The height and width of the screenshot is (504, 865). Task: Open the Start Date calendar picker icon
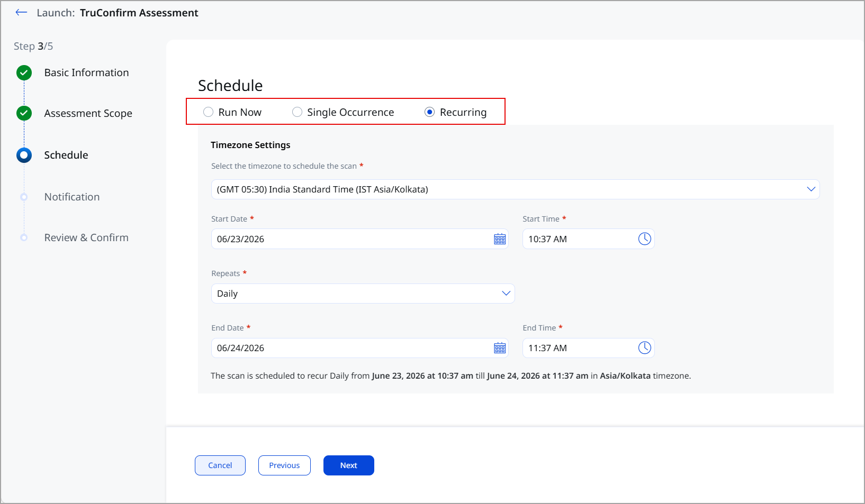click(500, 239)
